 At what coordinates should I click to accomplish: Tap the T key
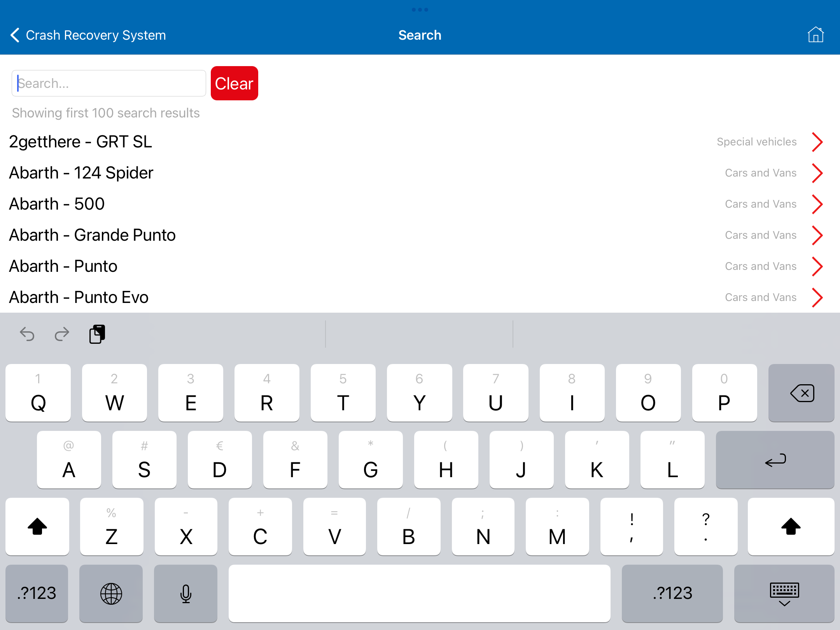point(343,393)
